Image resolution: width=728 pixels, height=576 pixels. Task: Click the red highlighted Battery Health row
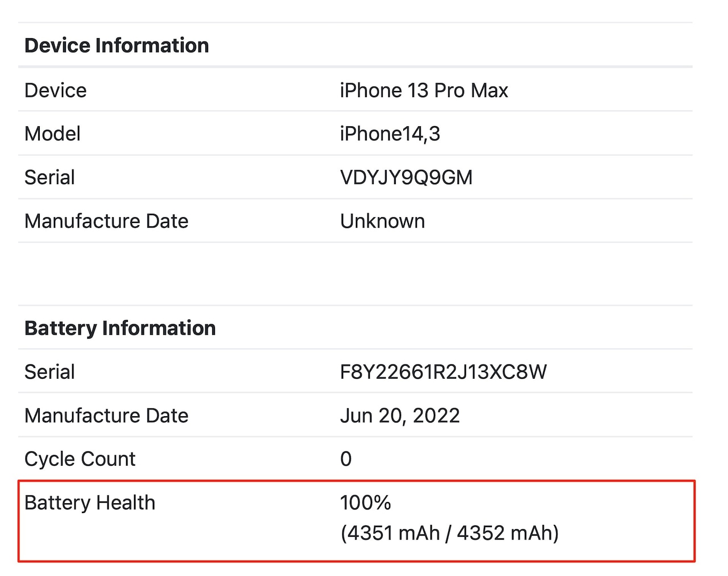(357, 521)
